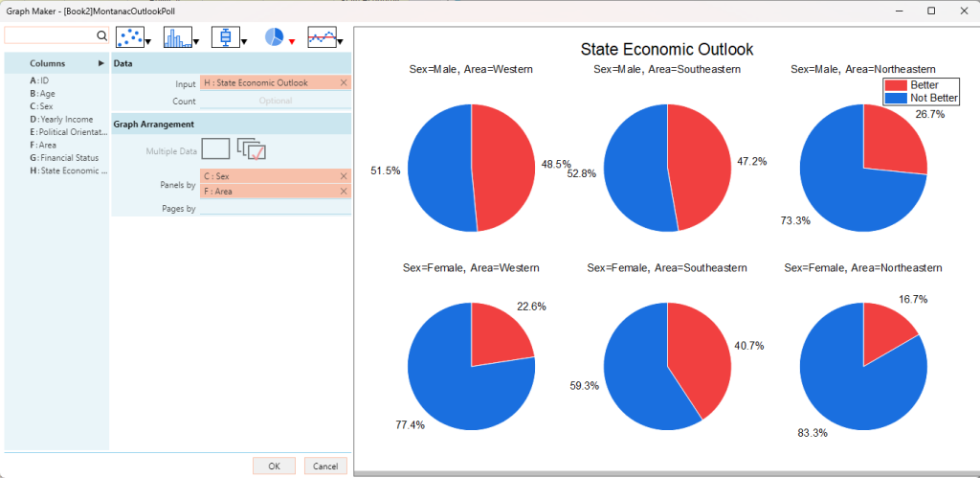Select the separate-panels Multiple Data option

click(x=251, y=148)
